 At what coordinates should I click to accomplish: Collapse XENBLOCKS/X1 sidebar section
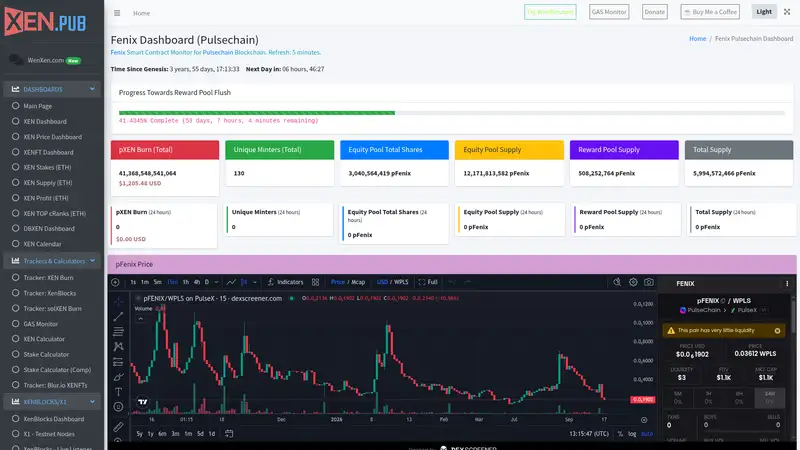tap(52, 402)
